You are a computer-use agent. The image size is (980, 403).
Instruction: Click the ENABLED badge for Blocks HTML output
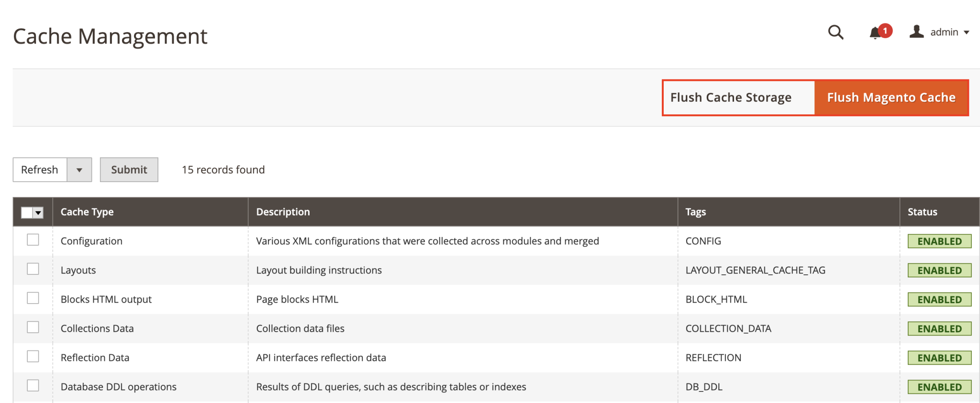click(940, 300)
